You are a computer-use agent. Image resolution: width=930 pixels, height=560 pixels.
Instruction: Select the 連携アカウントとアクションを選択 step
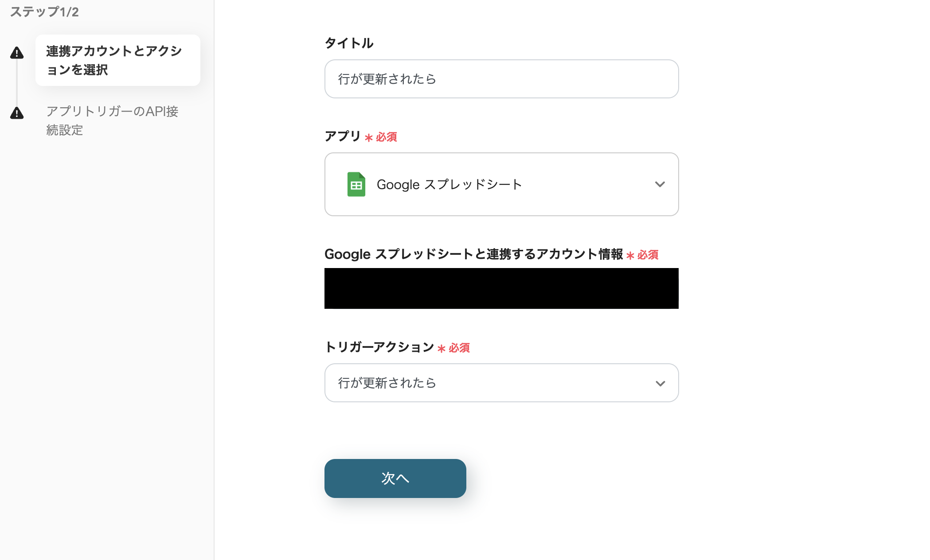tap(117, 60)
